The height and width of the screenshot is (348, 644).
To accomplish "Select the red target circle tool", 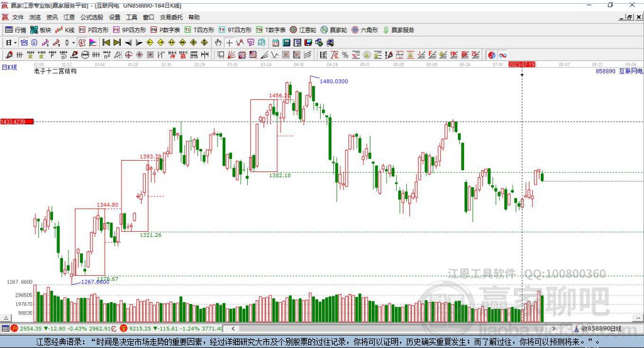I will 128,55.
